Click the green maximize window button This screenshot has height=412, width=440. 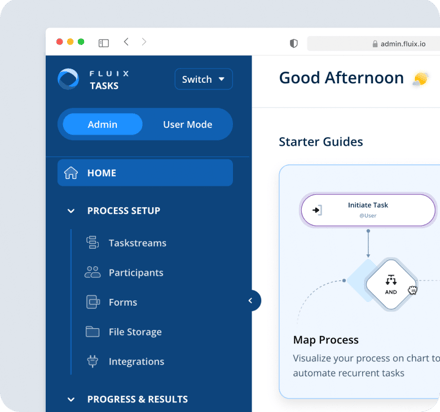coord(81,42)
